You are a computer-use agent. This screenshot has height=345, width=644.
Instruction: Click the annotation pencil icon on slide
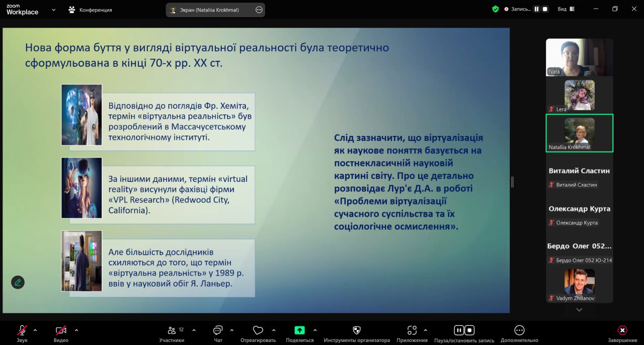point(18,282)
